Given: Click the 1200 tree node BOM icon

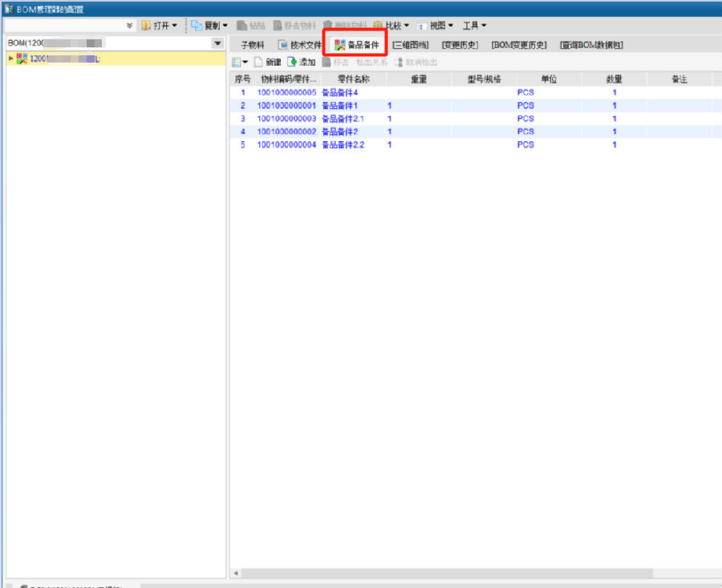Looking at the screenshot, I should (x=22, y=59).
